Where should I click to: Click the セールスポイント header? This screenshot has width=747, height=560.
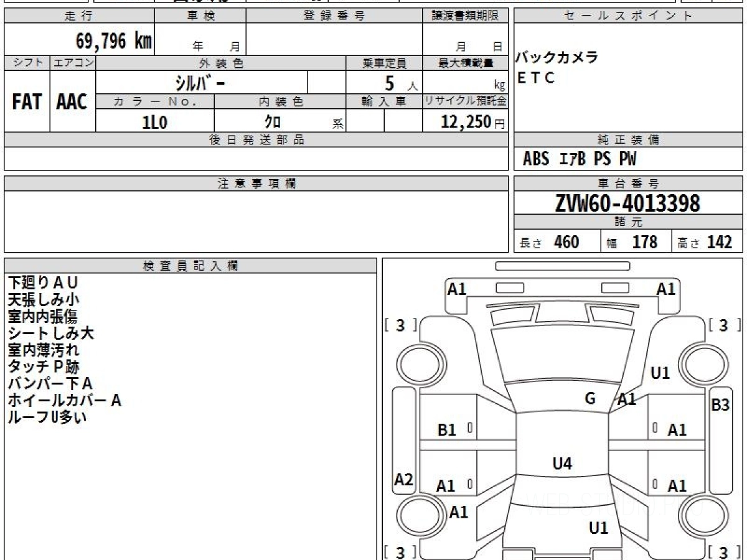point(629,16)
